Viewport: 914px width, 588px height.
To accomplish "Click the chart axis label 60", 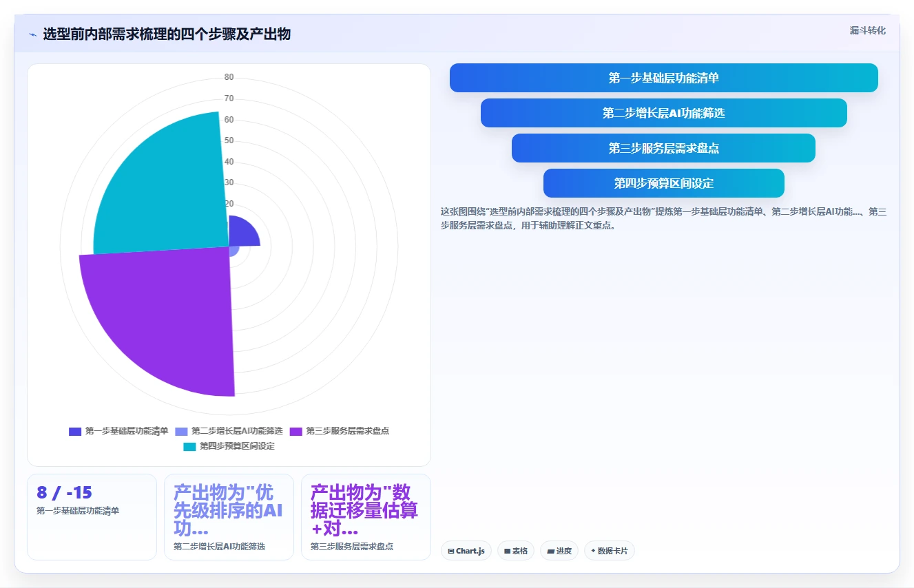I will pos(229,120).
